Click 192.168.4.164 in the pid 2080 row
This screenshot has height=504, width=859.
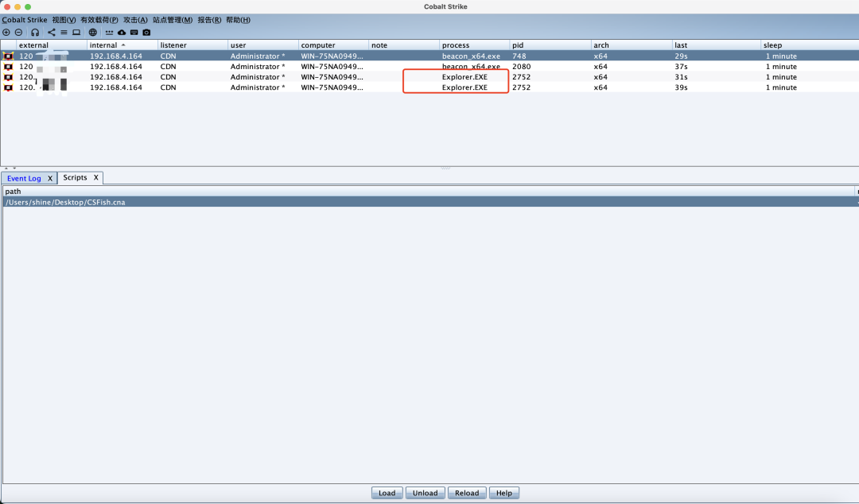pos(116,66)
